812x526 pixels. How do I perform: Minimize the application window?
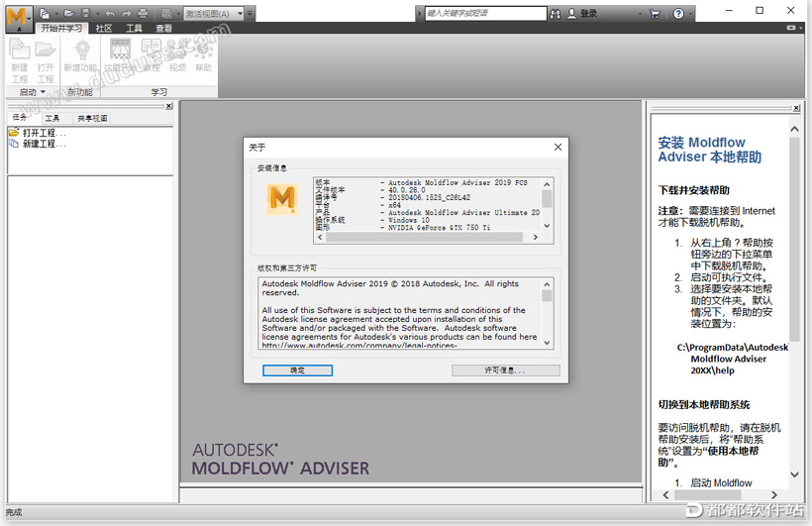729,10
